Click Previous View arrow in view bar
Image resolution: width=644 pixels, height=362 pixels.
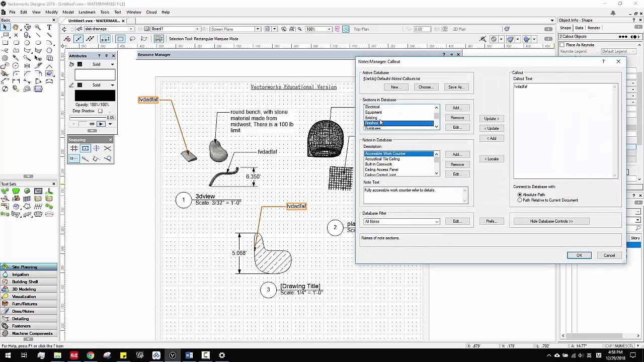pos(64,29)
